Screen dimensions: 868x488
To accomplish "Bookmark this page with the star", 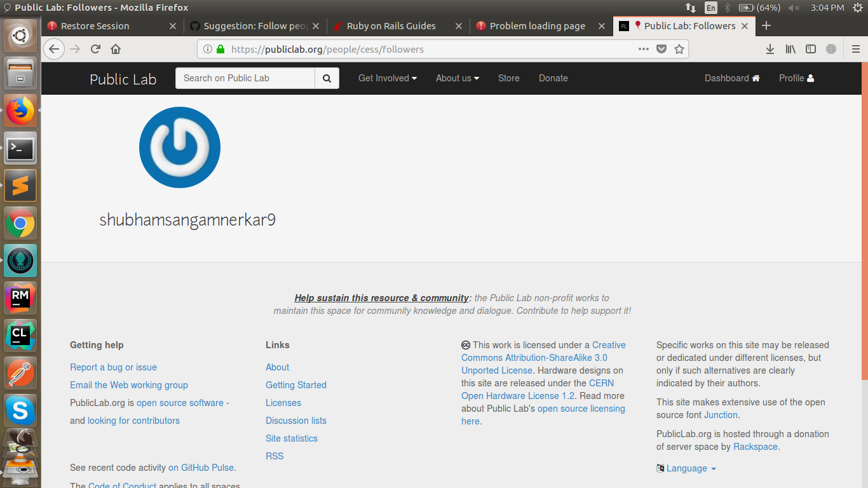I will pyautogui.click(x=679, y=49).
